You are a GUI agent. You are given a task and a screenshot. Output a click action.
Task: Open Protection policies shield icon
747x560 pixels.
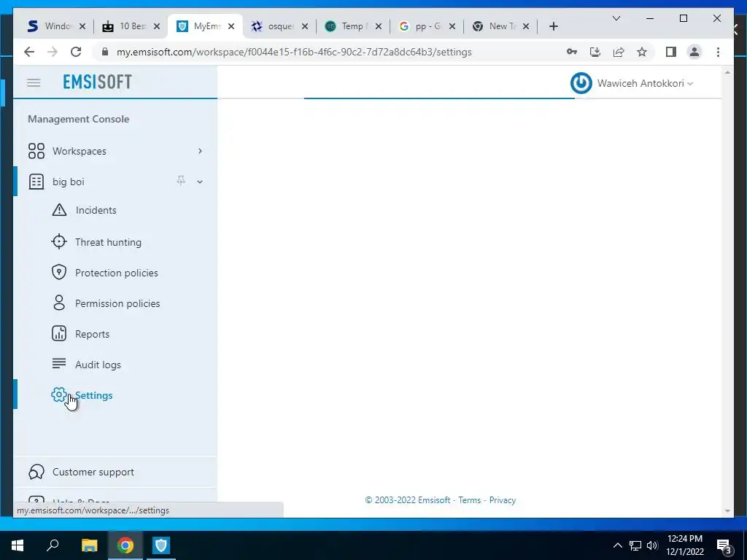[59, 273]
